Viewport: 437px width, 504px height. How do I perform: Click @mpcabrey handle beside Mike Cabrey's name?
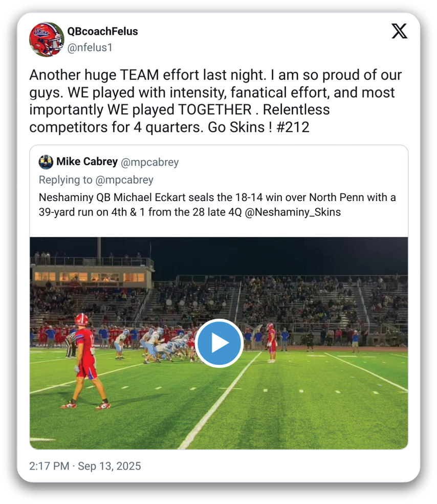point(150,162)
